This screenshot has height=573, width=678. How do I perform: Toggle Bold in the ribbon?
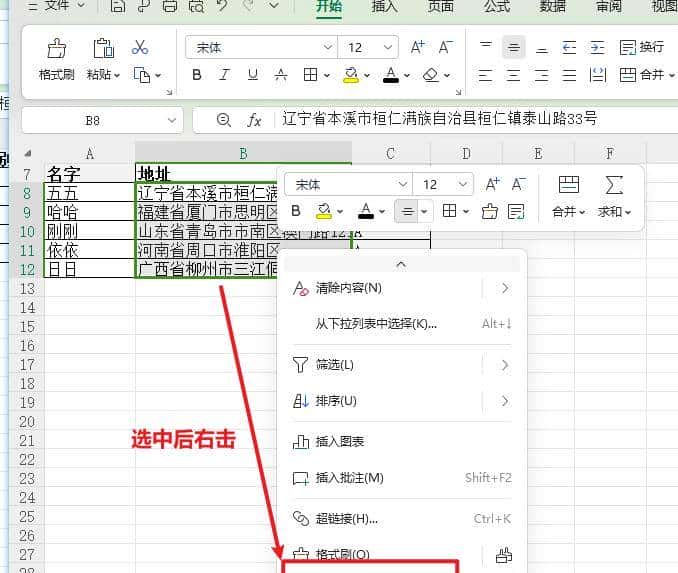[x=197, y=75]
